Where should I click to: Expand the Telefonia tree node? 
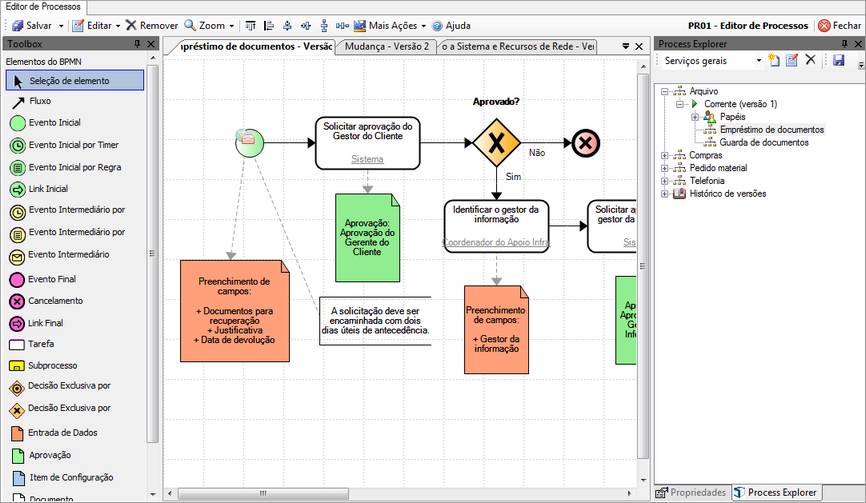point(665,181)
